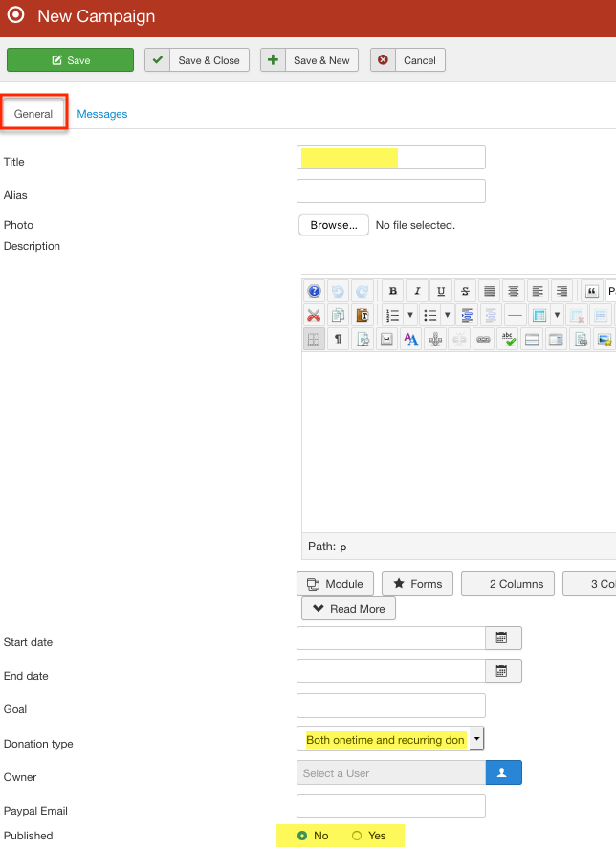Click the blockquote icon

(x=591, y=291)
